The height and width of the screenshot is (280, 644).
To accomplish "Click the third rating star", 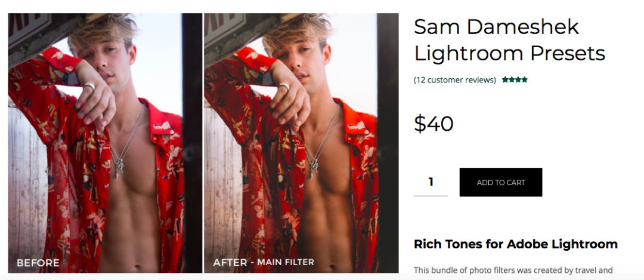I will [x=518, y=80].
